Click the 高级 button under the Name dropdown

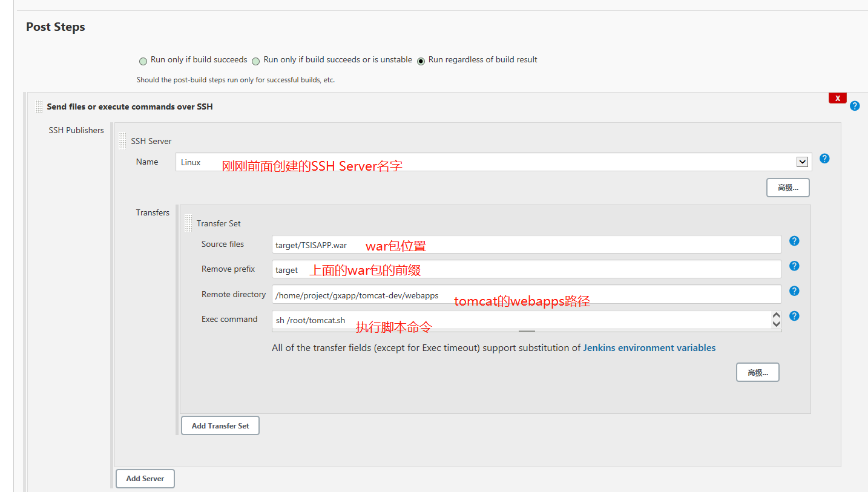tap(787, 188)
